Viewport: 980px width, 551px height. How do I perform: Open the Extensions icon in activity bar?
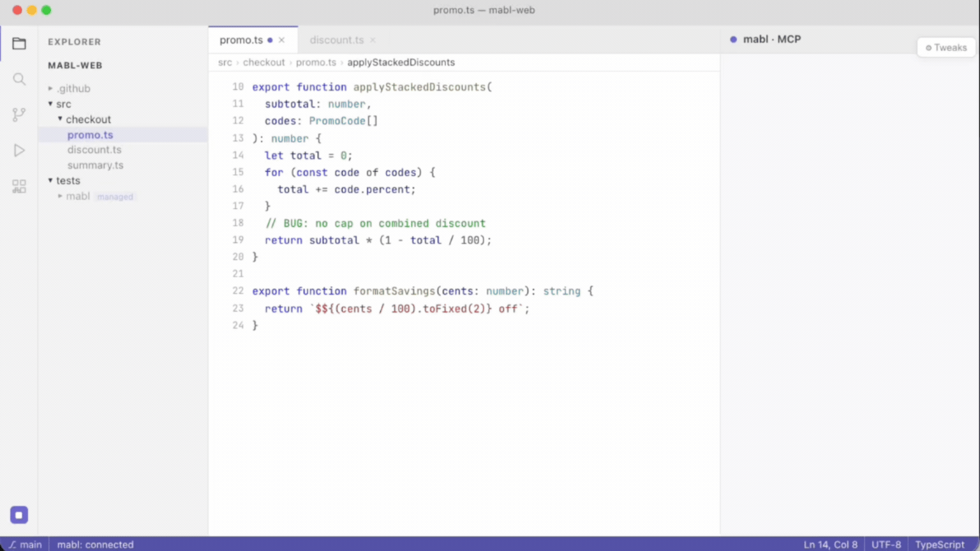[x=19, y=186]
